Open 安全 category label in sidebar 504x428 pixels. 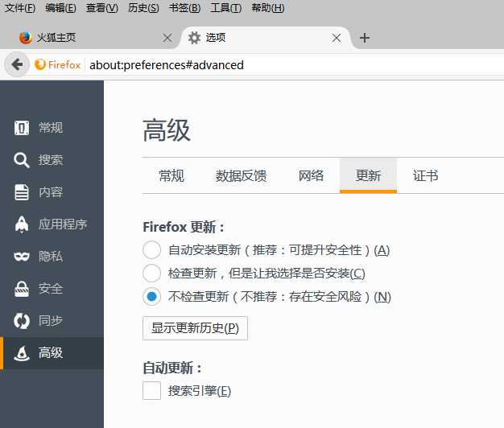click(51, 288)
